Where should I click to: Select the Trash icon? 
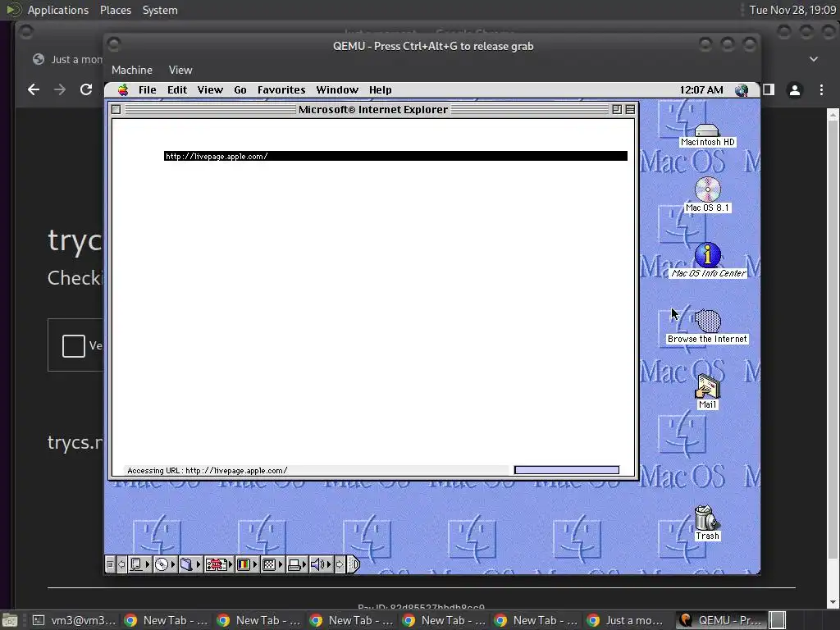(x=707, y=523)
